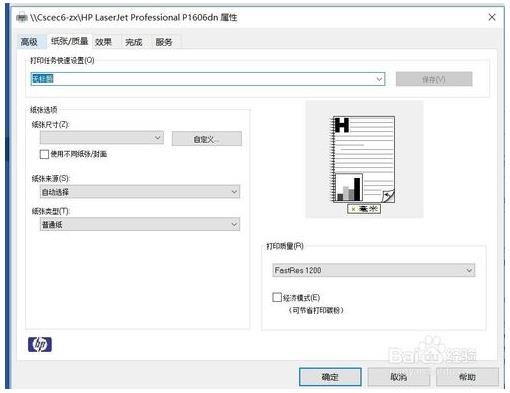Open the 纸张尺寸 dropdown
This screenshot has height=393, width=510.
click(x=102, y=138)
